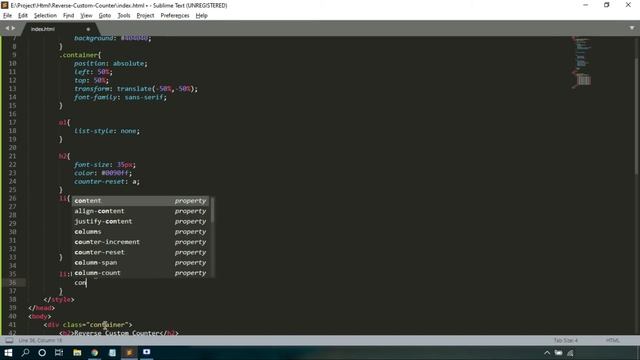The image size is (640, 360).
Task: Open the app icon right of Sublime Text
Action: [147, 353]
